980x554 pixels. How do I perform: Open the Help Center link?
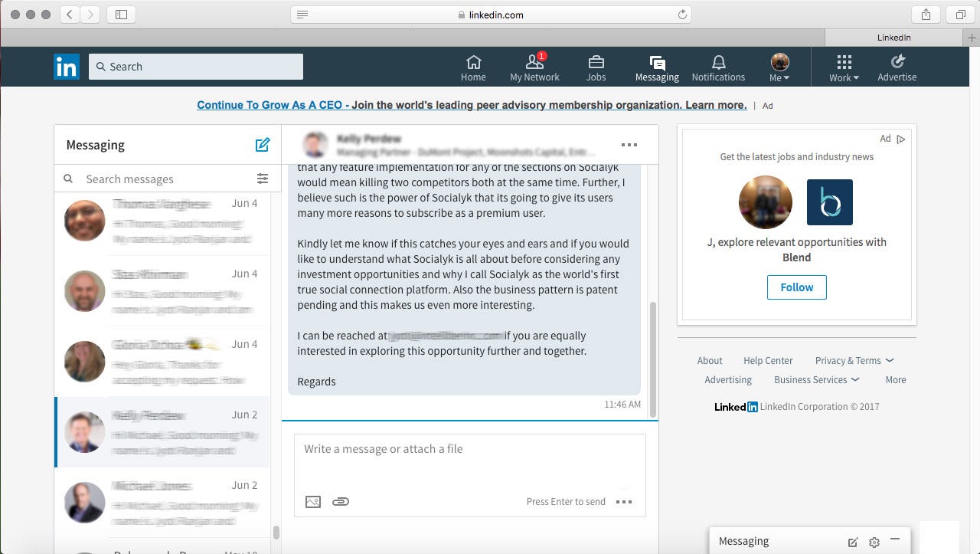[768, 360]
